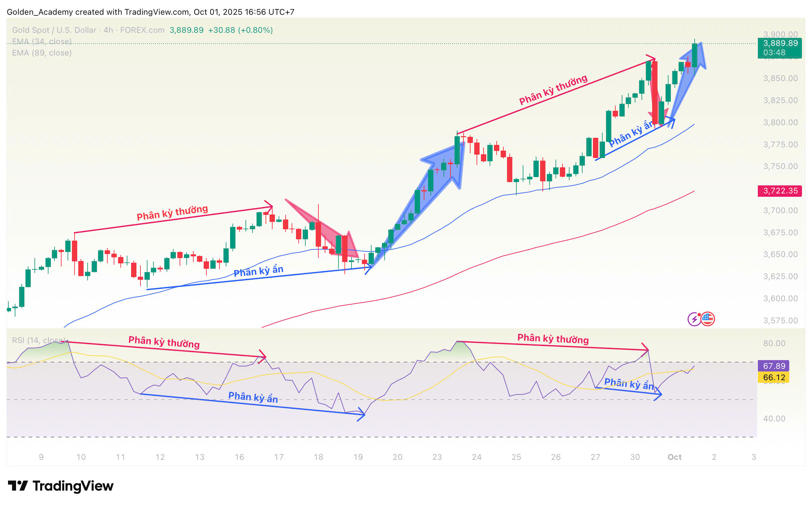The width and height of the screenshot is (812, 506).
Task: Click the purple 67.89 RSI value label
Action: point(774,366)
